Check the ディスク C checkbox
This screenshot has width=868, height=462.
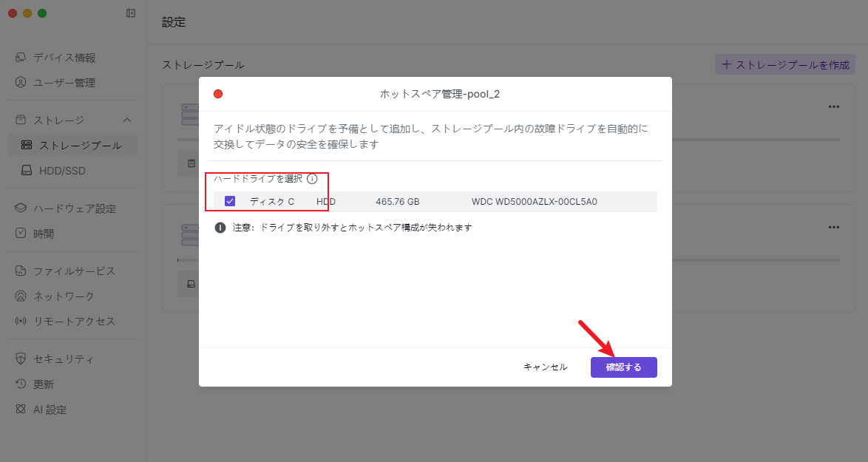[x=230, y=201]
